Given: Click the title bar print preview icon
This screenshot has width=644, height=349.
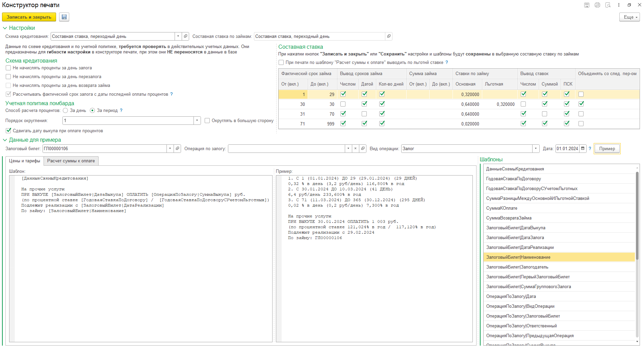Looking at the screenshot, I should 608,5.
